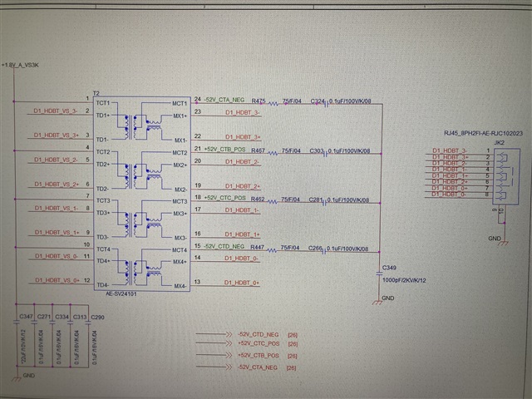This screenshot has width=532, height=399.
Task: Click the AE-SV24101 part label
Action: (121, 293)
